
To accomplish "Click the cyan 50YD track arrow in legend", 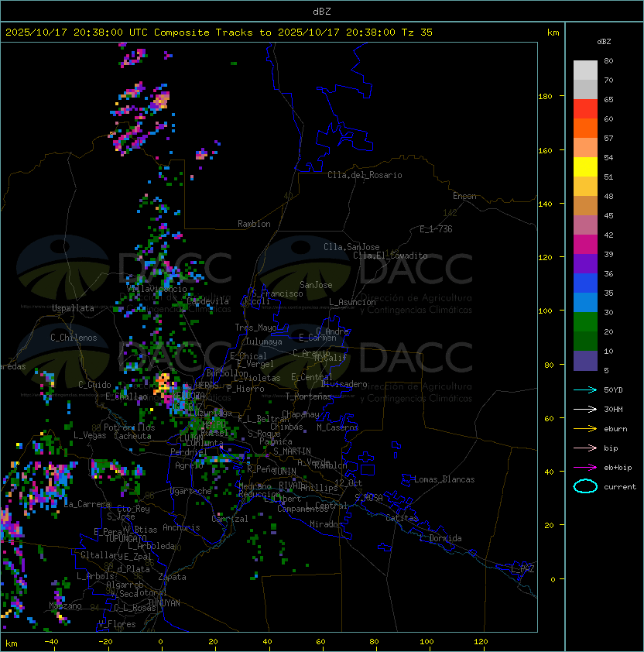I will (x=585, y=389).
